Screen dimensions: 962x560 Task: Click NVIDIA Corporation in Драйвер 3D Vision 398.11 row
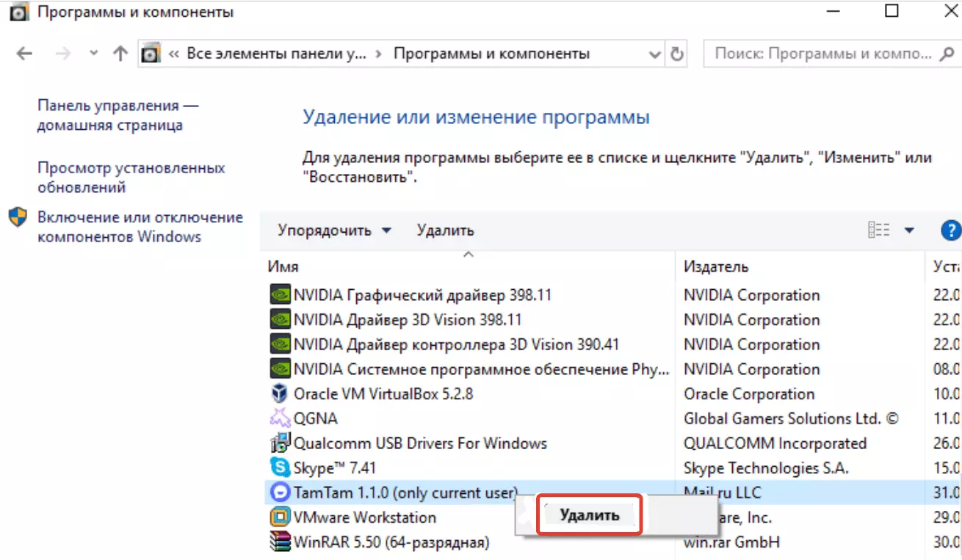click(752, 320)
